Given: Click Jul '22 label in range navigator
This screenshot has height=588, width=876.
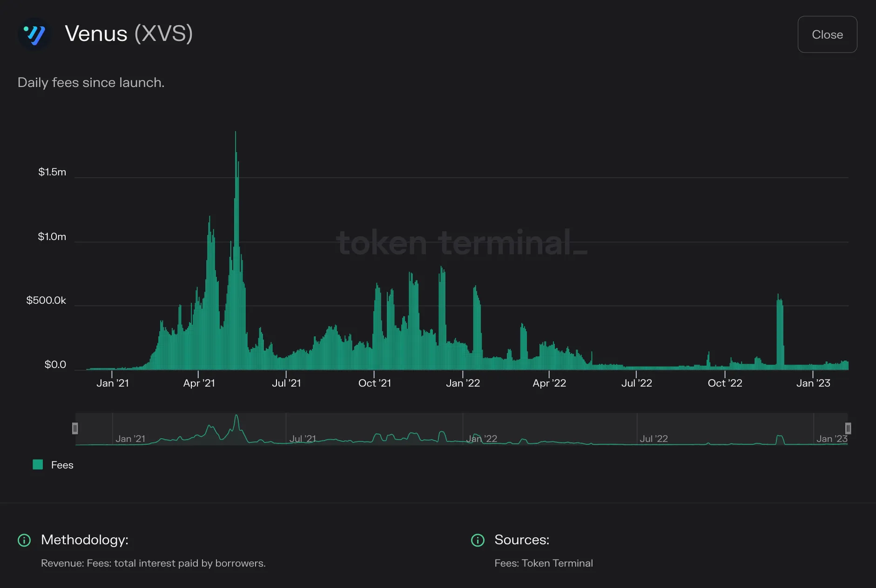Looking at the screenshot, I should [654, 439].
